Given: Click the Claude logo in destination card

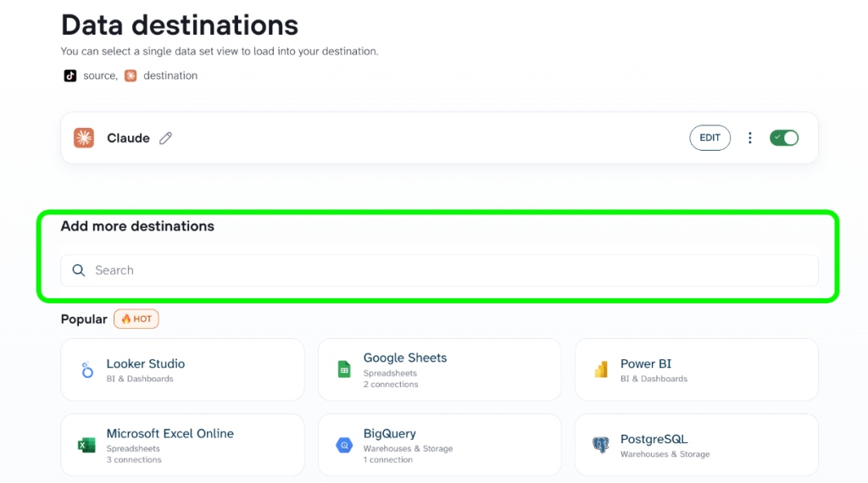Looking at the screenshot, I should [84, 138].
